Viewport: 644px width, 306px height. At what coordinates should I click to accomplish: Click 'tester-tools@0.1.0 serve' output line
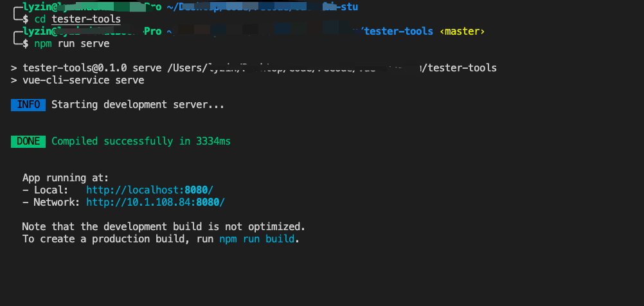[x=254, y=67]
